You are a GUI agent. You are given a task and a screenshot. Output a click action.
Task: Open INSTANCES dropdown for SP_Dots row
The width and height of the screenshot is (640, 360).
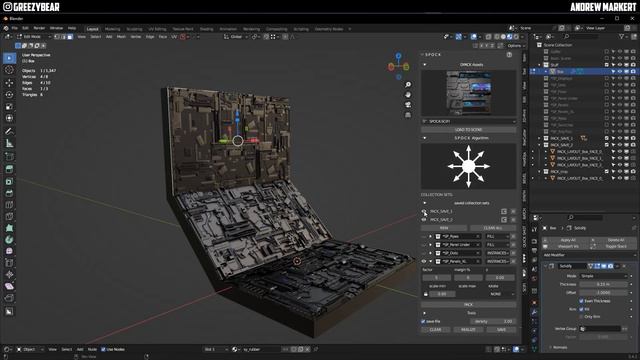(497, 253)
